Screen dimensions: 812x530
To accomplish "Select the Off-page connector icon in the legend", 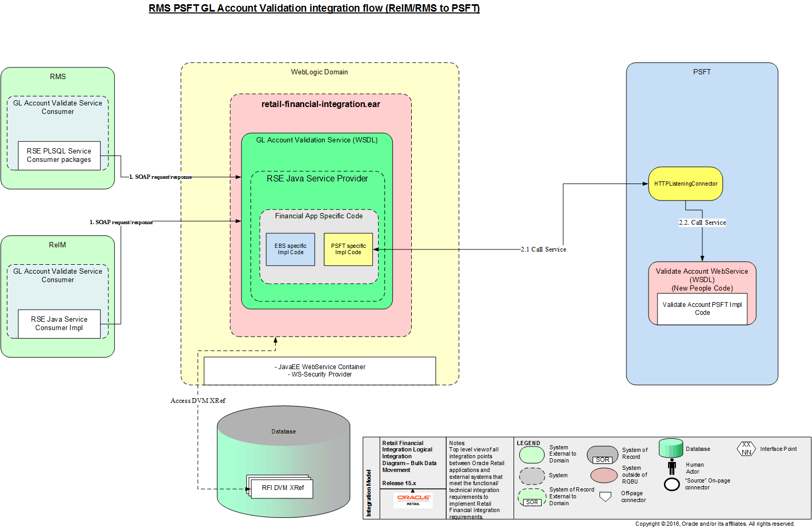I will [x=604, y=496].
